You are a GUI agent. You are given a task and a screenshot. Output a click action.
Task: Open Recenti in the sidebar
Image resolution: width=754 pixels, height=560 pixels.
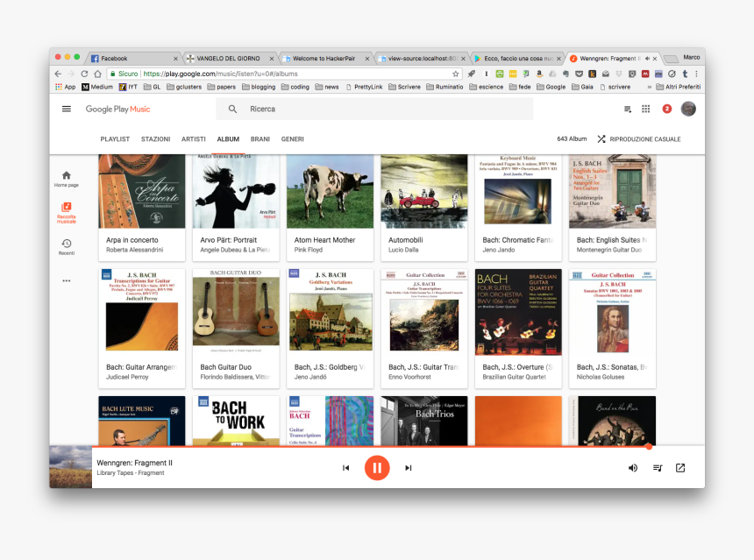[67, 246]
